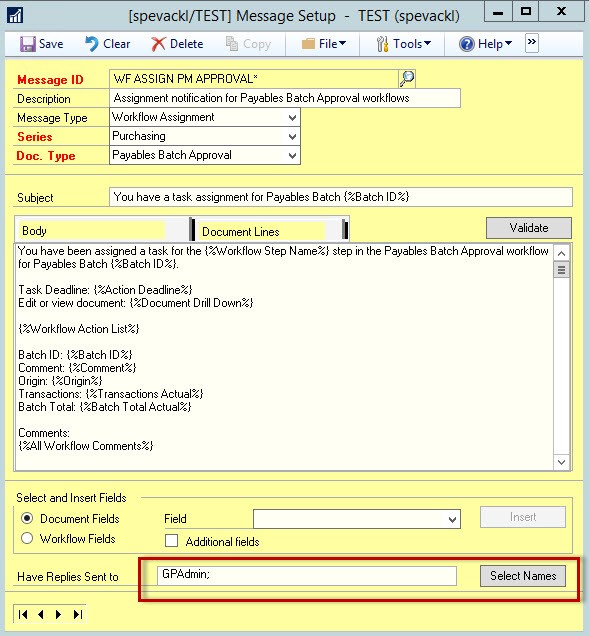Click the Select Names button
Screen dimensions: 589x636
point(523,576)
